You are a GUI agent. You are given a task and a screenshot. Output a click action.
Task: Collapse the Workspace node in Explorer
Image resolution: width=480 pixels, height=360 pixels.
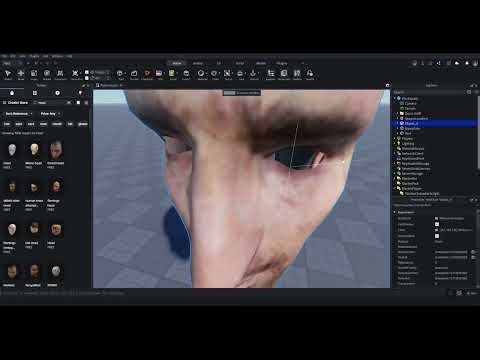(x=395, y=98)
